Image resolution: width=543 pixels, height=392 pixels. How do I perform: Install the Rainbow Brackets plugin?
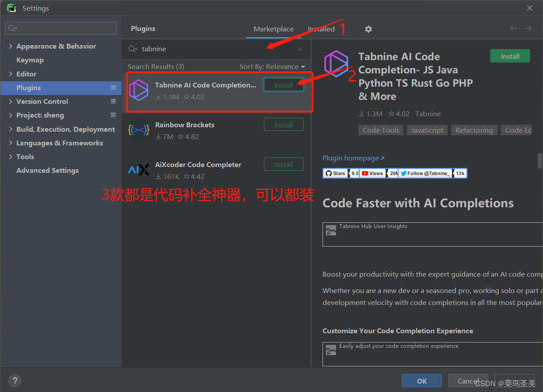[284, 125]
